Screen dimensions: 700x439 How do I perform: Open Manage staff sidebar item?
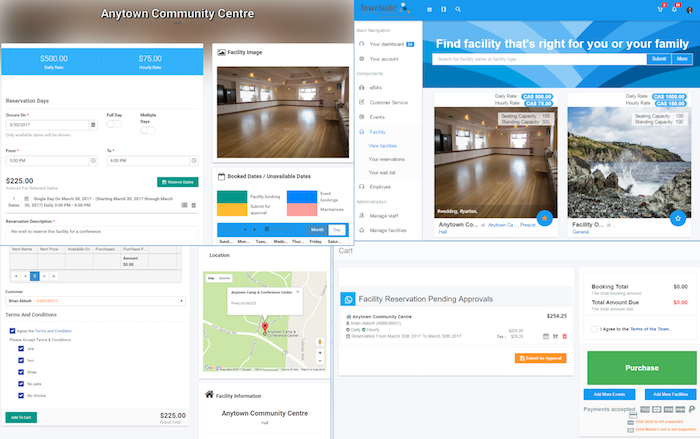[x=384, y=216]
